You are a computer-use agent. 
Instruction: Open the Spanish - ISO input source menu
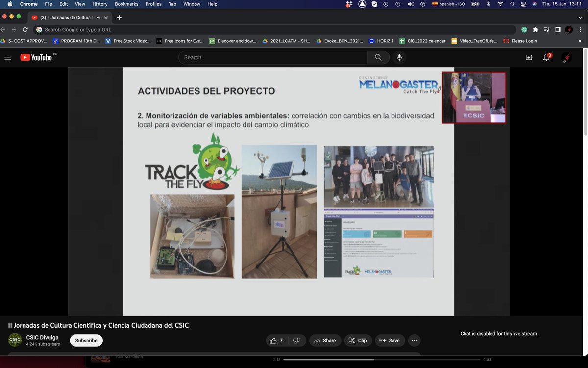[448, 4]
